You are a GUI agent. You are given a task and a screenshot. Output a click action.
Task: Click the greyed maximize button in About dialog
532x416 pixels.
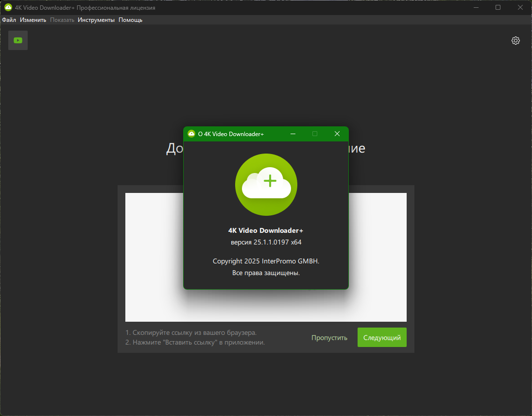pyautogui.click(x=315, y=134)
